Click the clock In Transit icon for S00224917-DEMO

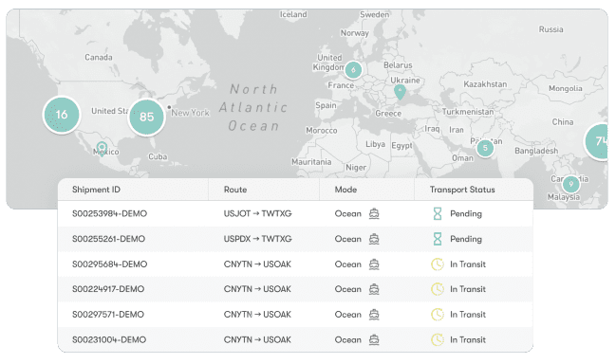(438, 289)
